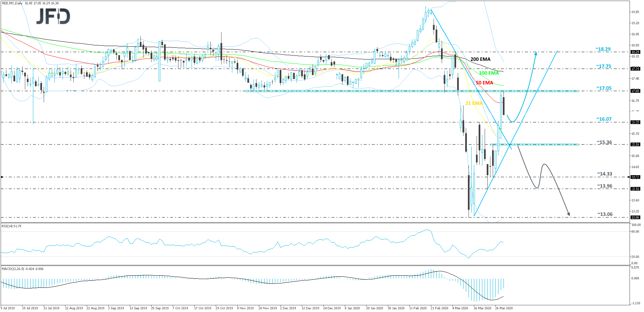Click the 17.75 price tag on axis
This screenshot has height=312, width=644.
tap(635, 69)
